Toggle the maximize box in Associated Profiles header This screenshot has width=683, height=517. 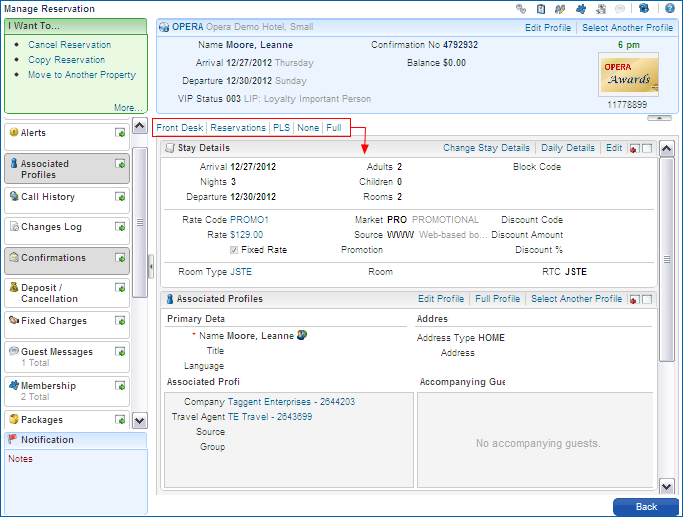click(647, 300)
